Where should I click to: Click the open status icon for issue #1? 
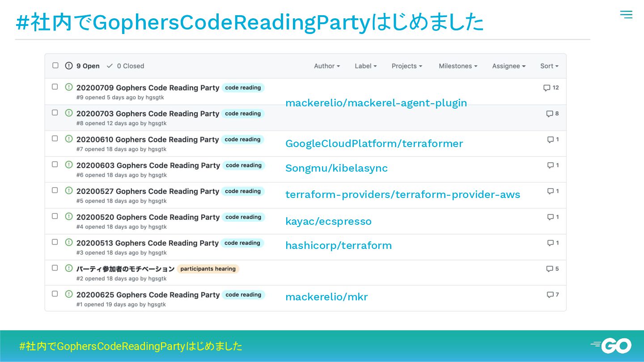69,295
